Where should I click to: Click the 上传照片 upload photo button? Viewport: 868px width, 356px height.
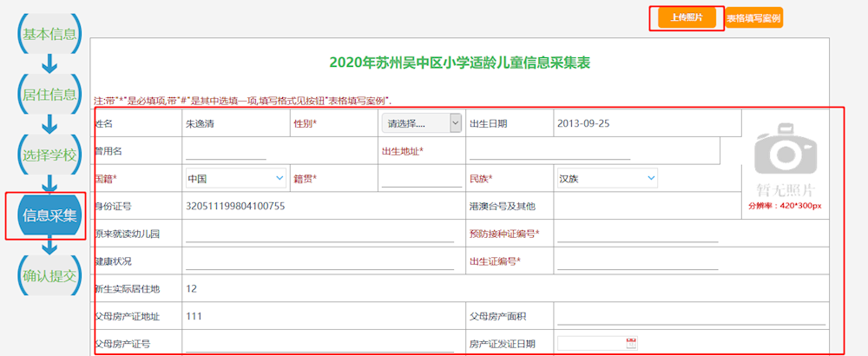click(x=687, y=17)
